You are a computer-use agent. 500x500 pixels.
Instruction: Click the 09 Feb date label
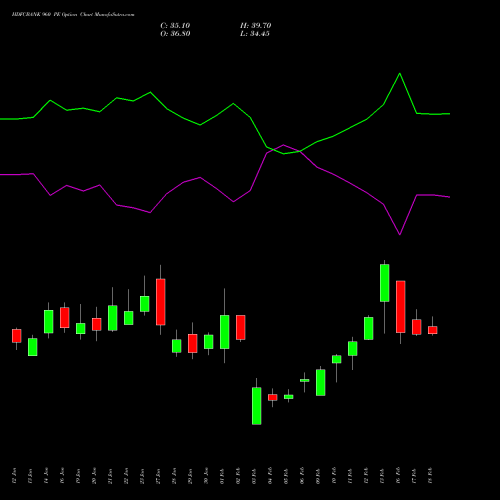pyautogui.click(x=318, y=476)
